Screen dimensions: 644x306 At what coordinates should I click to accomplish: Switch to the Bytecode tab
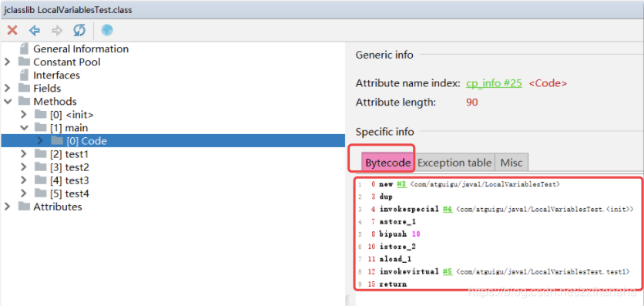(387, 163)
